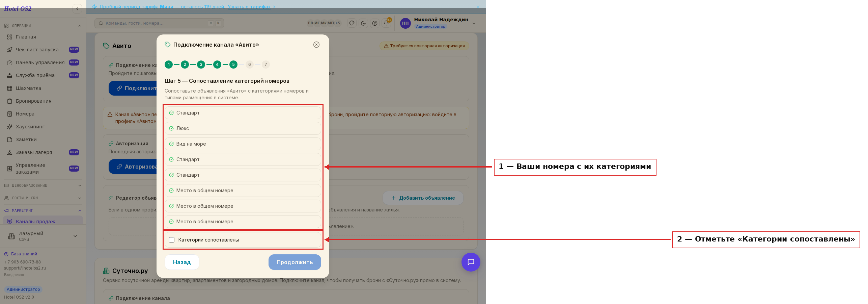Open the Николай Надеждин user menu chevron
This screenshot has width=868, height=304.
click(474, 23)
